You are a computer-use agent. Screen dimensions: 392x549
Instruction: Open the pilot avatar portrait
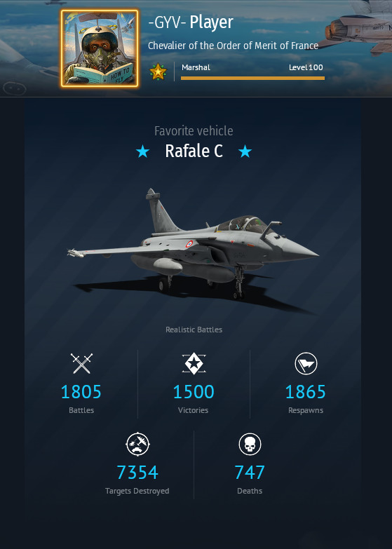coord(100,48)
